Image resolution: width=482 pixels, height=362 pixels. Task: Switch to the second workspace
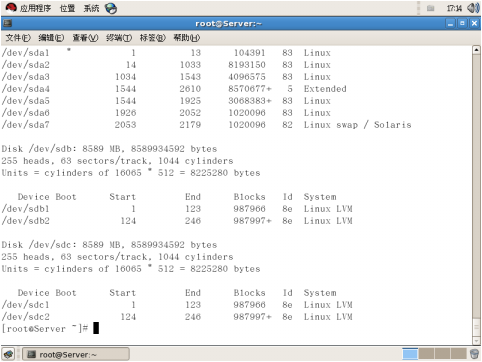426,354
